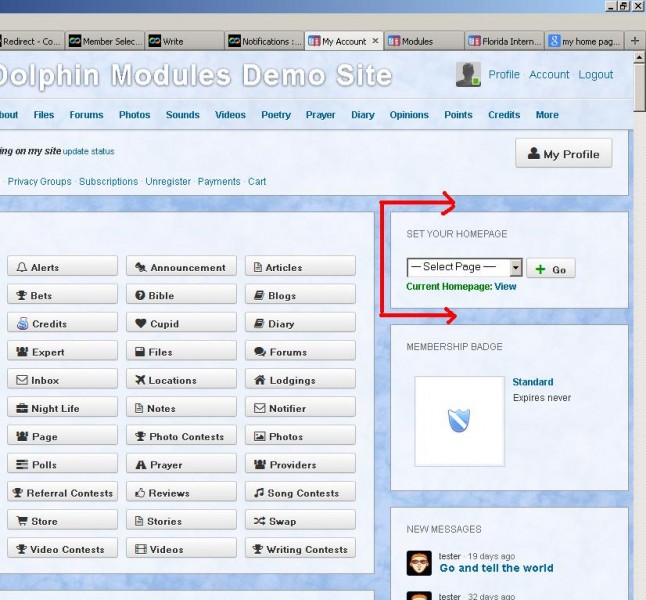
Task: Click the update status link
Action: pyautogui.click(x=89, y=151)
